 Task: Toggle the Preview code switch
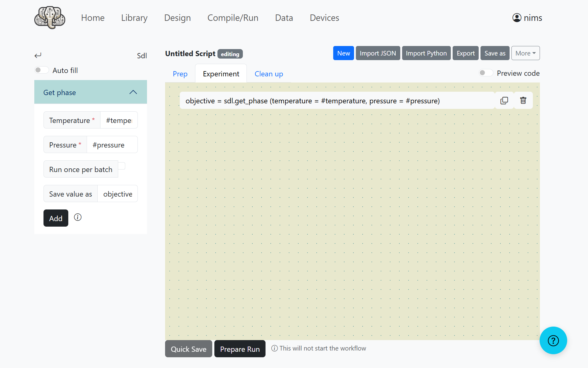(x=486, y=73)
